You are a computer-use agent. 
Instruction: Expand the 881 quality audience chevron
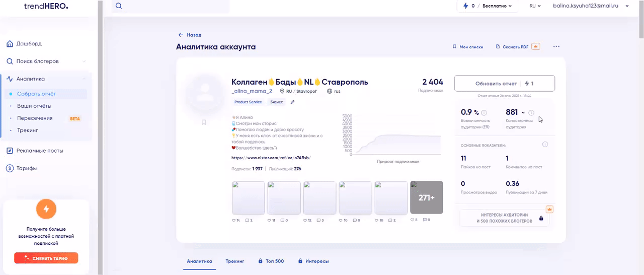click(x=523, y=113)
